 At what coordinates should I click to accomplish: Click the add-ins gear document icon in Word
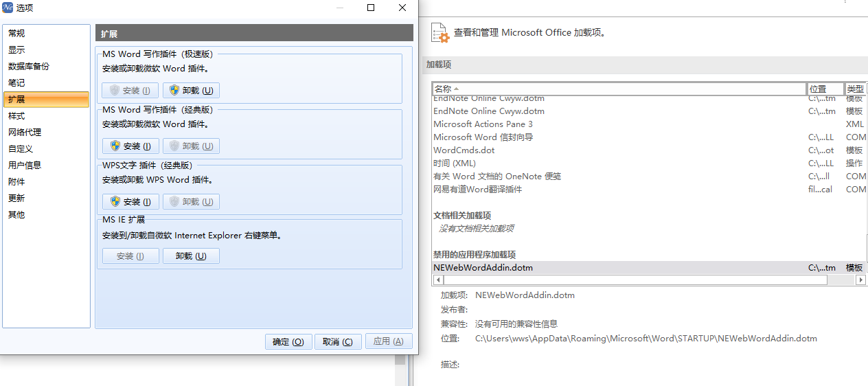(439, 33)
